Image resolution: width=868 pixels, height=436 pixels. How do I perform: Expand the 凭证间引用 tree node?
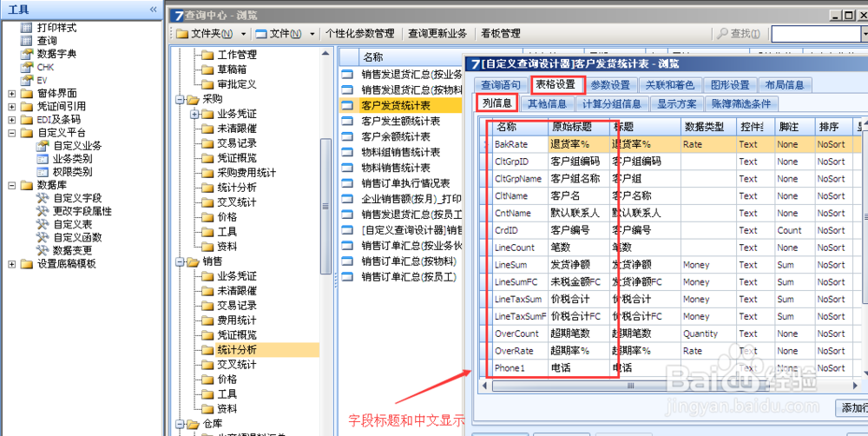pos(11,106)
